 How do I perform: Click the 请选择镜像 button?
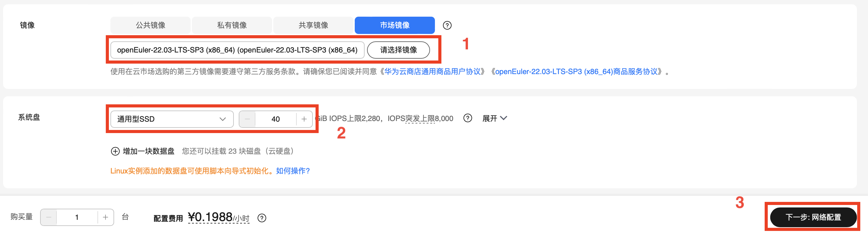(398, 50)
